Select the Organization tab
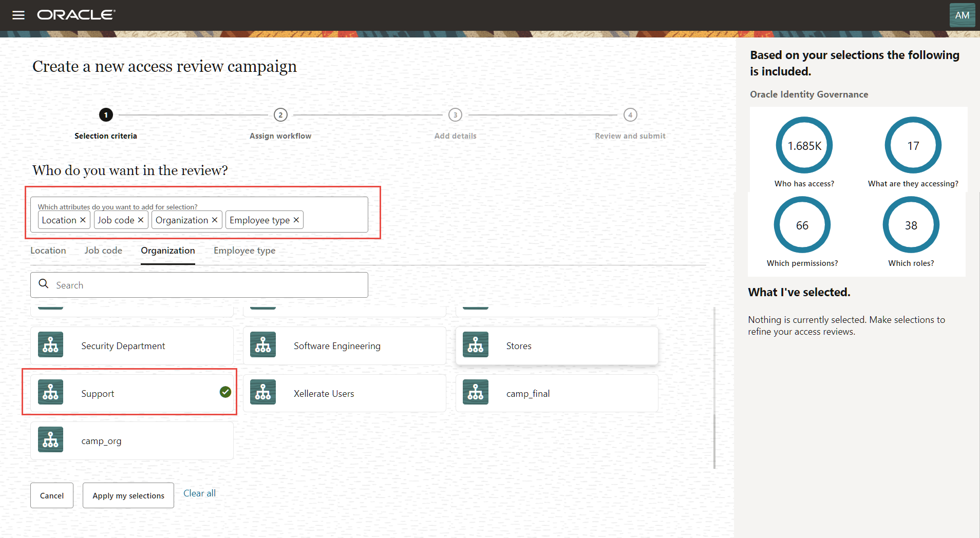 click(168, 251)
